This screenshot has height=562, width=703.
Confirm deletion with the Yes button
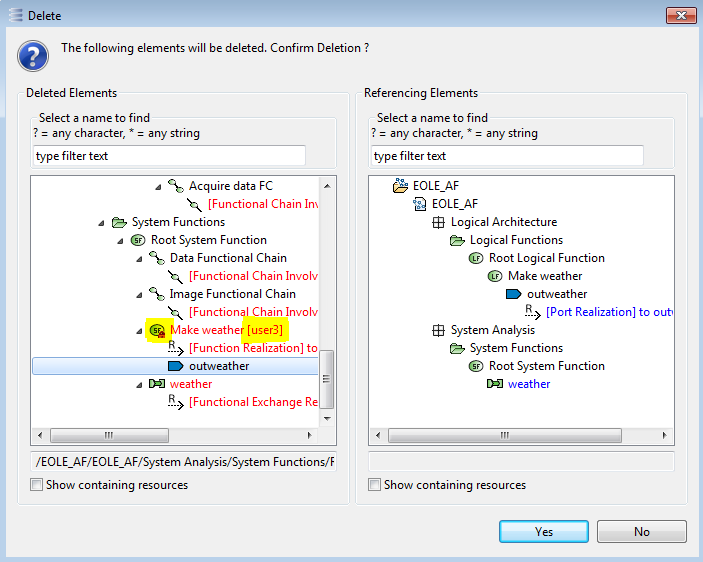(x=544, y=532)
